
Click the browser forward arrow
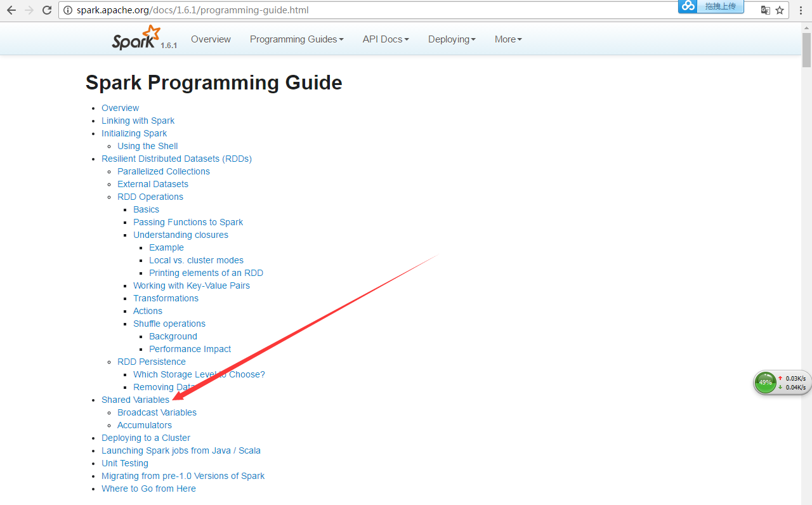pyautogui.click(x=29, y=10)
